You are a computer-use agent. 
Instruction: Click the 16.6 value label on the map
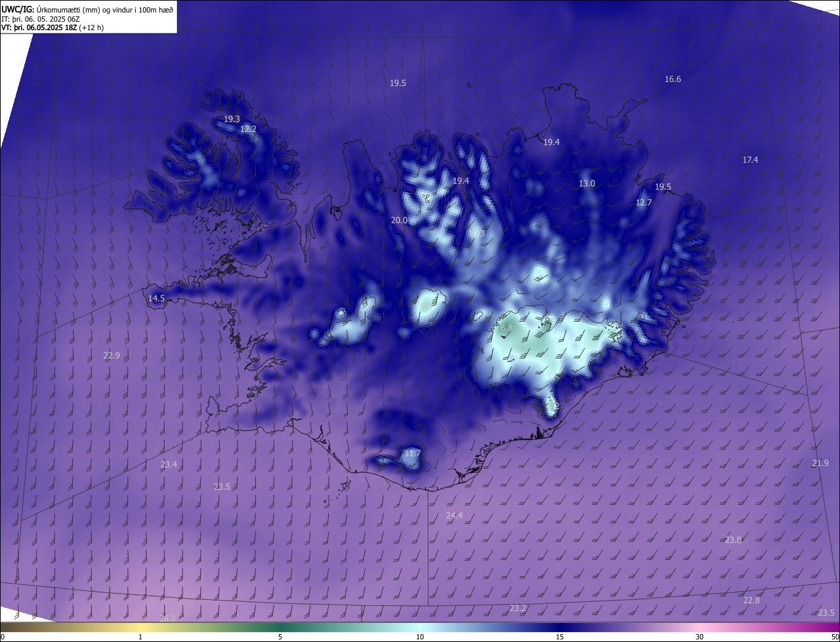(x=673, y=79)
